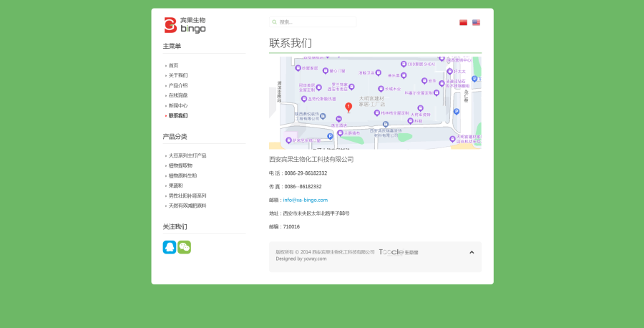This screenshot has width=644, height=328.
Task: Click the 妙屋家居 map marker
Action: pos(298,68)
